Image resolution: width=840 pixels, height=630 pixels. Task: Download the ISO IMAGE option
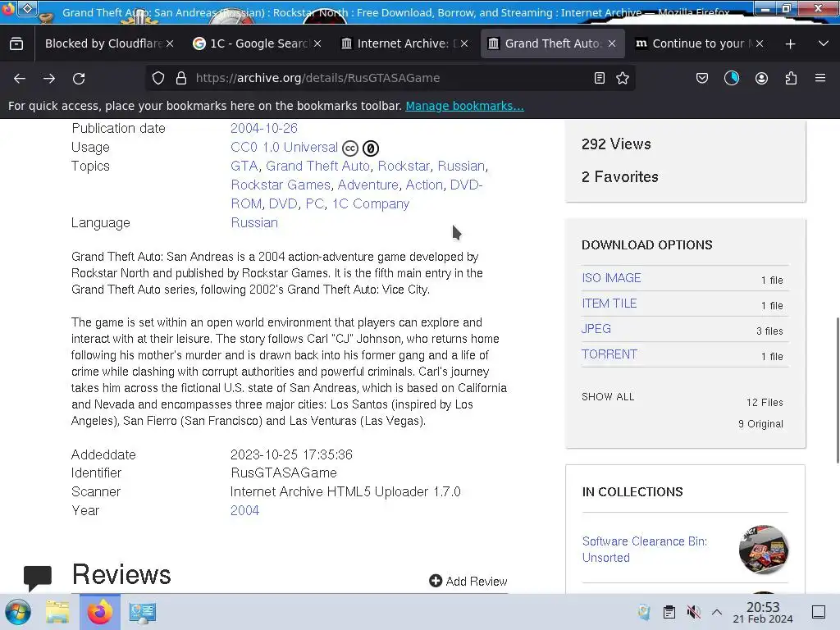coord(611,278)
